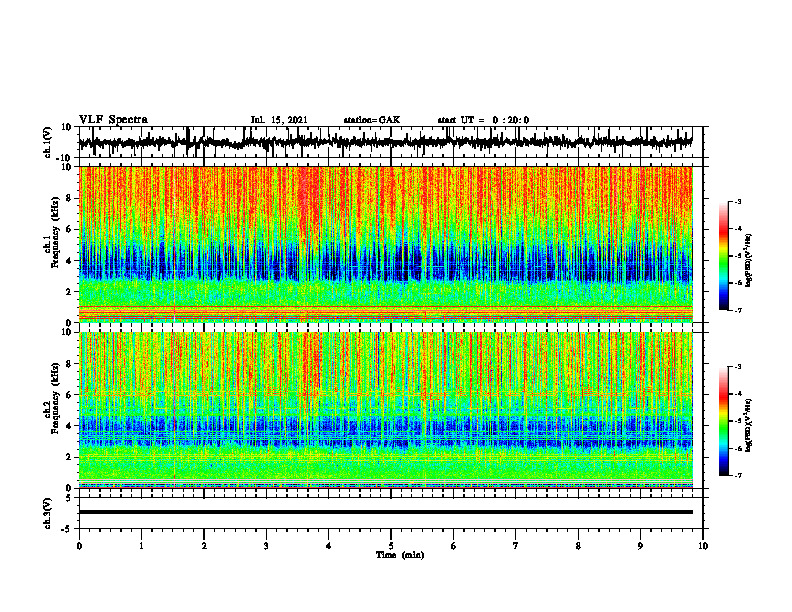Click the ch.1 spectrogram color scale bar
792x612 pixels.
[723, 256]
